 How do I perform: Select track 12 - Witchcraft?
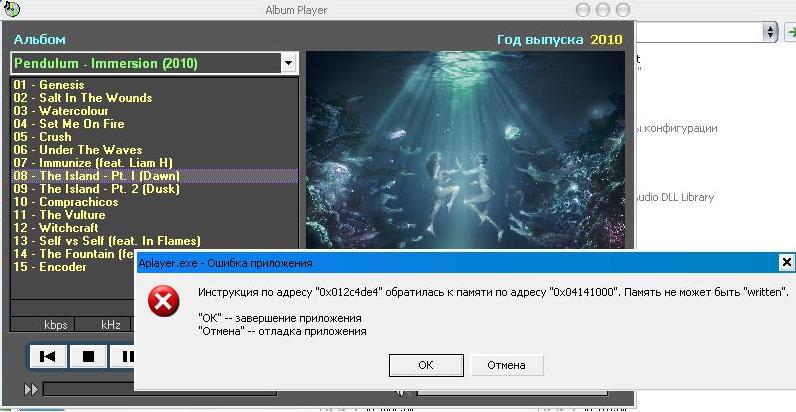point(154,228)
